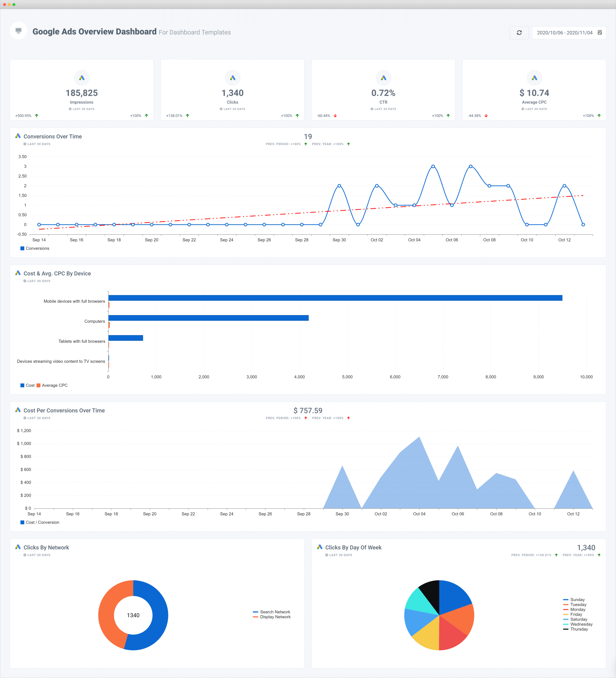Screen dimensions: 616x678
Task: Click the Cost Per Conversions Over Time title
Action: [64, 411]
